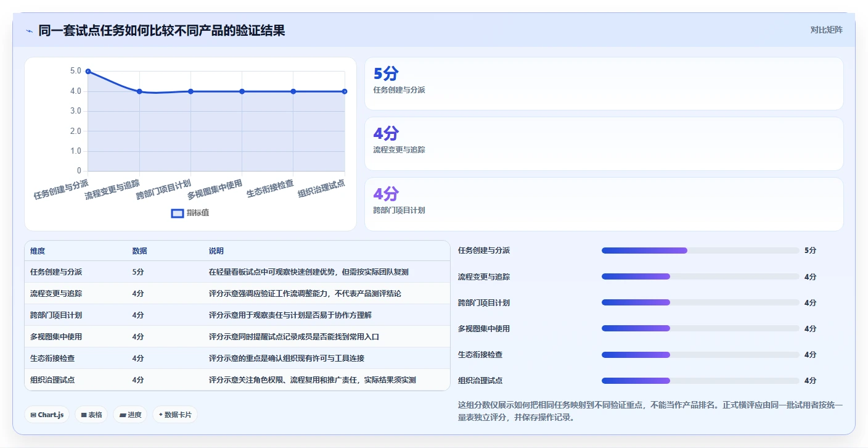Click the 组织治理试点 progress bar
The height and width of the screenshot is (448, 868).
(x=700, y=380)
